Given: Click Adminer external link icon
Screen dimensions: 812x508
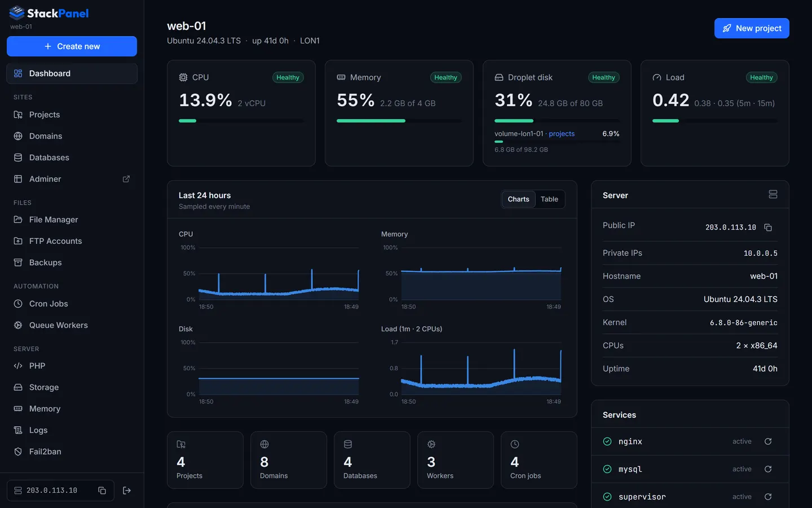Looking at the screenshot, I should point(126,179).
